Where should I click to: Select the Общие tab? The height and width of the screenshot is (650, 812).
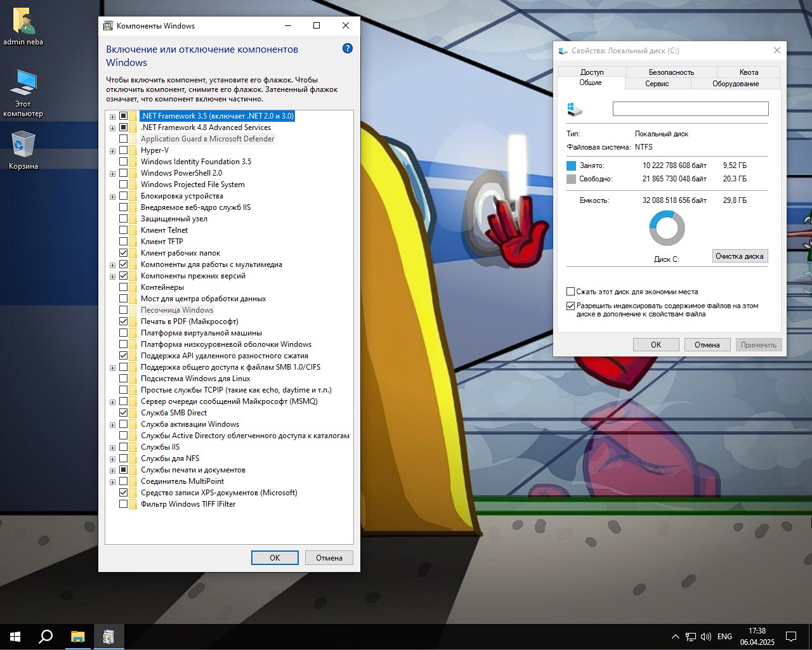(591, 82)
